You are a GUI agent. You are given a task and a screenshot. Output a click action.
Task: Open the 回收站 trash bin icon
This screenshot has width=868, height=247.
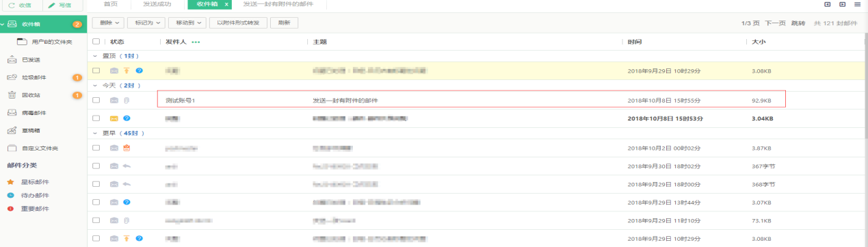(x=12, y=95)
